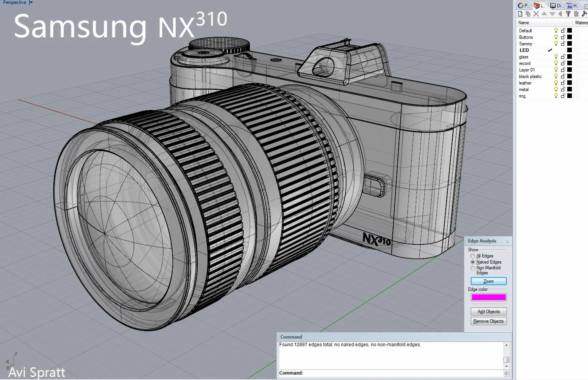The height and width of the screenshot is (380, 588).
Task: Hide the black plastic layer lightbulb
Action: (x=556, y=76)
